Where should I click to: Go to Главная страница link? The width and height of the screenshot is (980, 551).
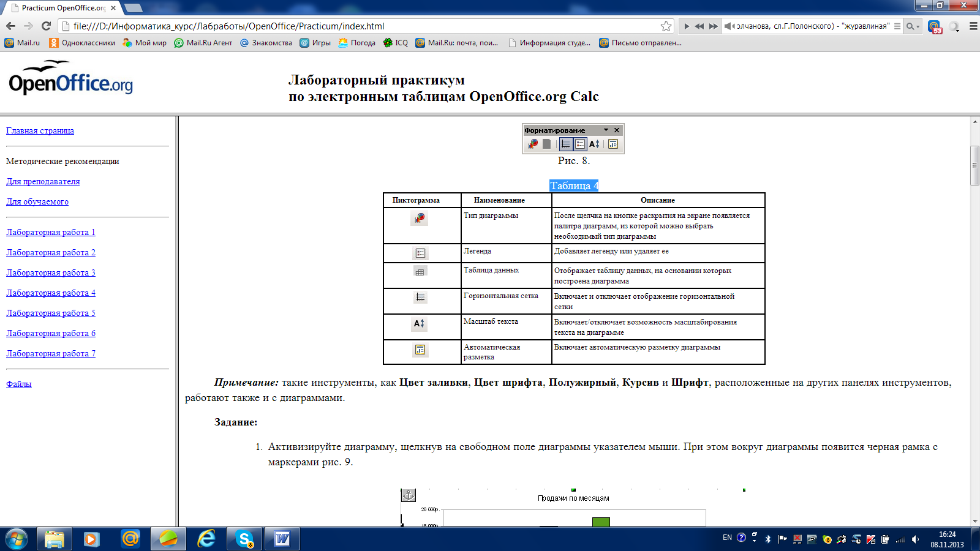tap(40, 130)
